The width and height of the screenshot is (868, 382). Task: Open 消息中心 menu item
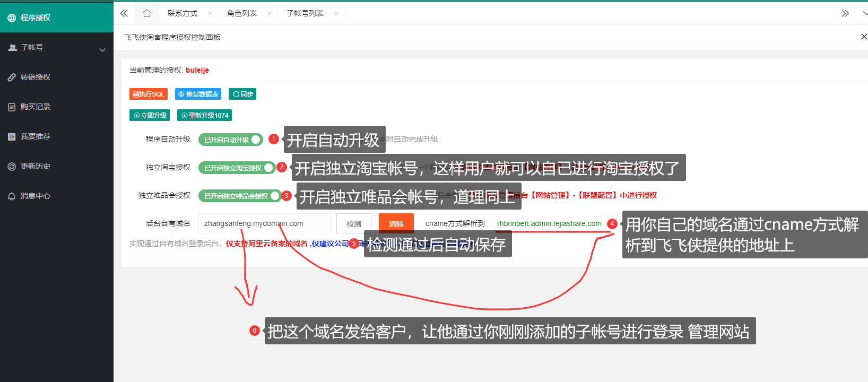(57, 196)
